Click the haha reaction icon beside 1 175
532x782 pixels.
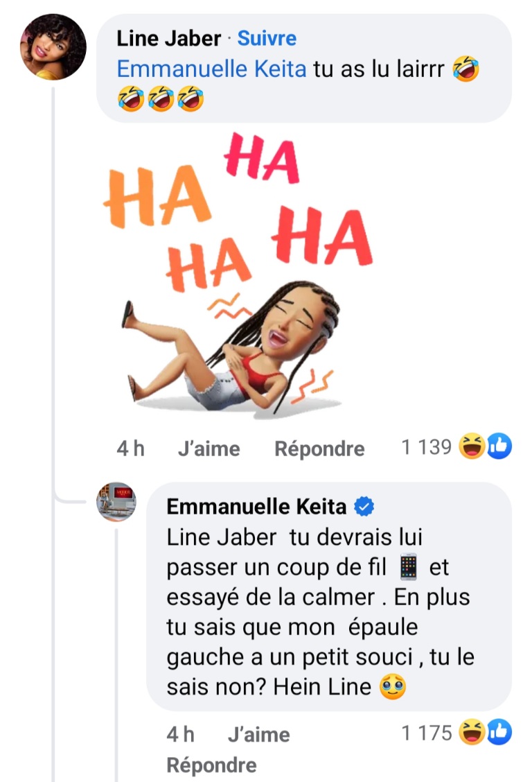471,732
